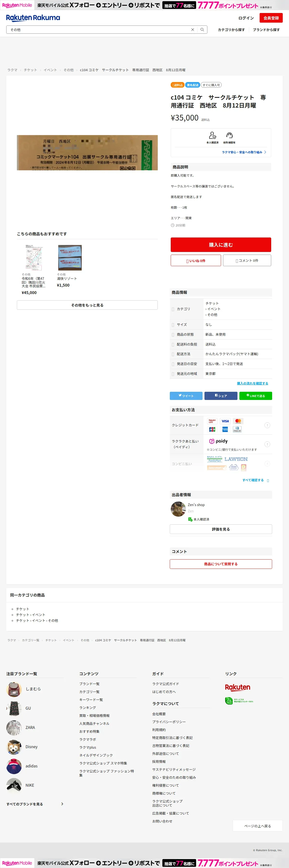Open the GU brand icon
Screen dimensions: 289x868
14,708
